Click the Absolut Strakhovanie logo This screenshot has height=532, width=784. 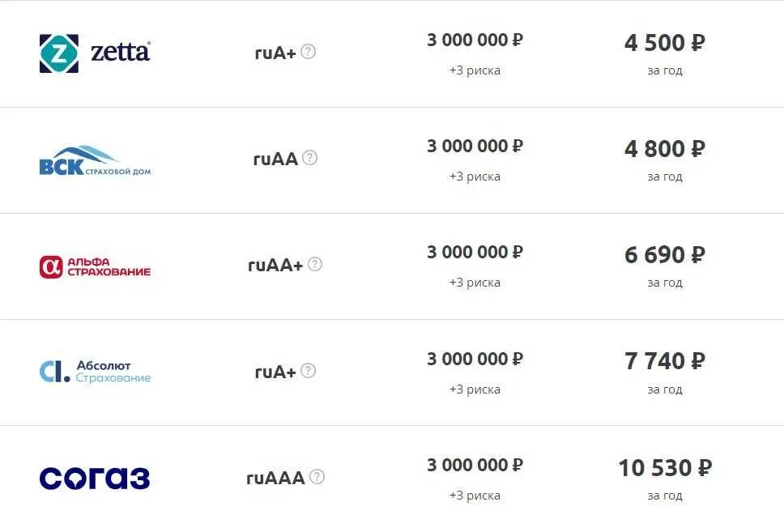pyautogui.click(x=95, y=372)
